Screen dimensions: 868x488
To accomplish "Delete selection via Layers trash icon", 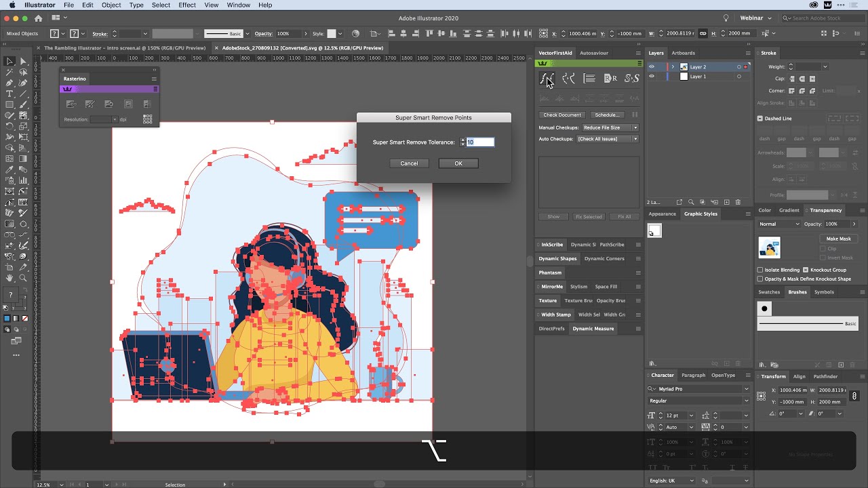I will [738, 202].
